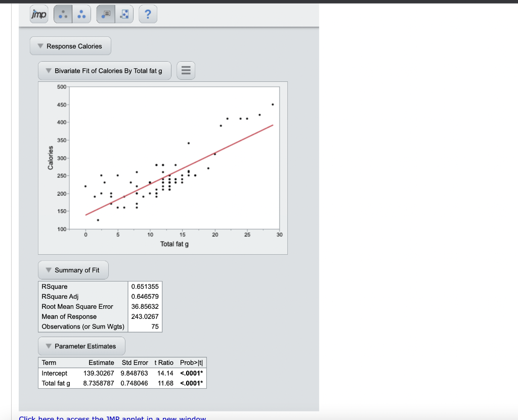Click the jmp logo icon
This screenshot has height=420, width=518.
coord(39,14)
